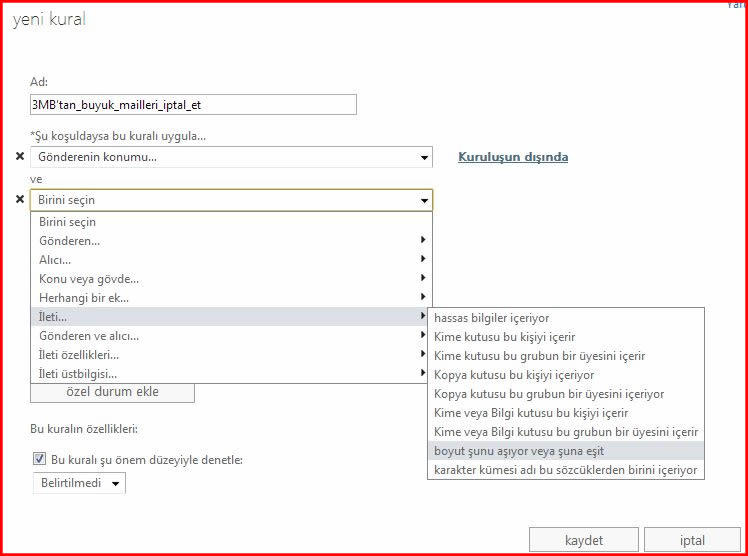The width and height of the screenshot is (748, 556).
Task: Open 'Konu veya gövde...' submenu
Action: [x=232, y=279]
